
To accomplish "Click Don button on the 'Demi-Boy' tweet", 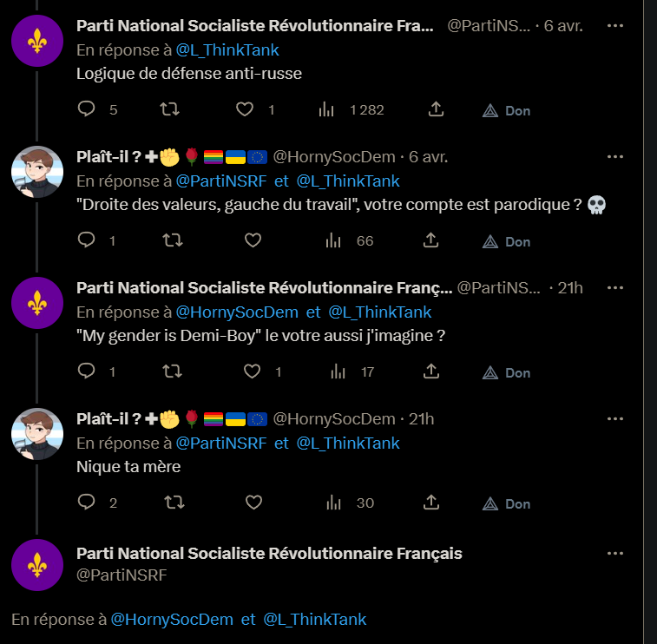I will click(x=506, y=372).
